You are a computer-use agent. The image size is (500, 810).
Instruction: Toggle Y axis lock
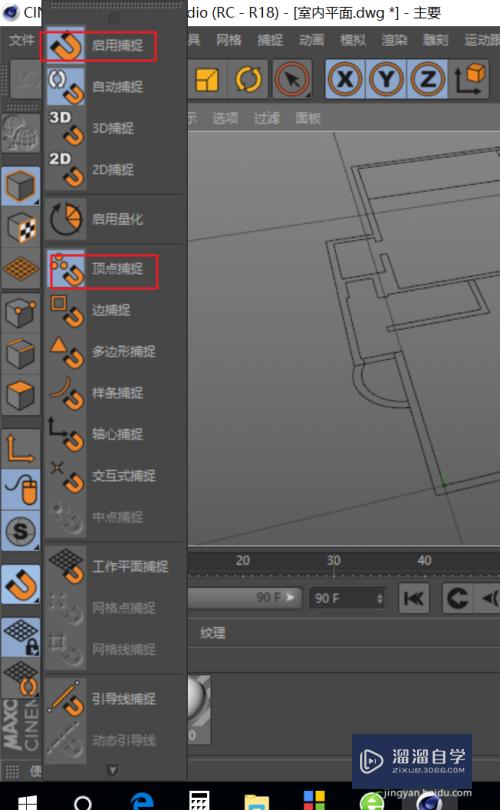click(x=386, y=79)
